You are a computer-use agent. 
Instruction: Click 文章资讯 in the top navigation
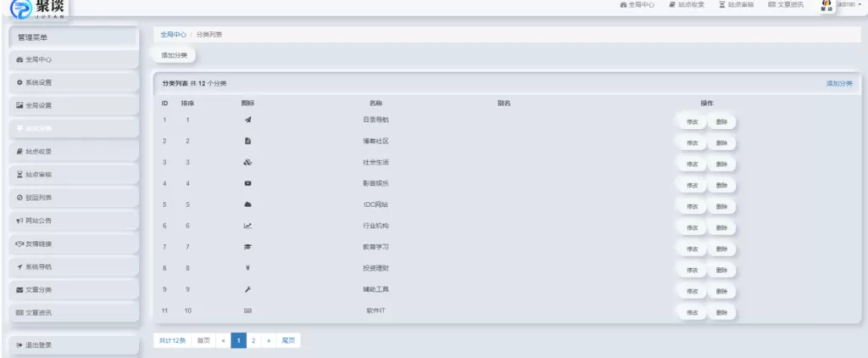coord(785,5)
